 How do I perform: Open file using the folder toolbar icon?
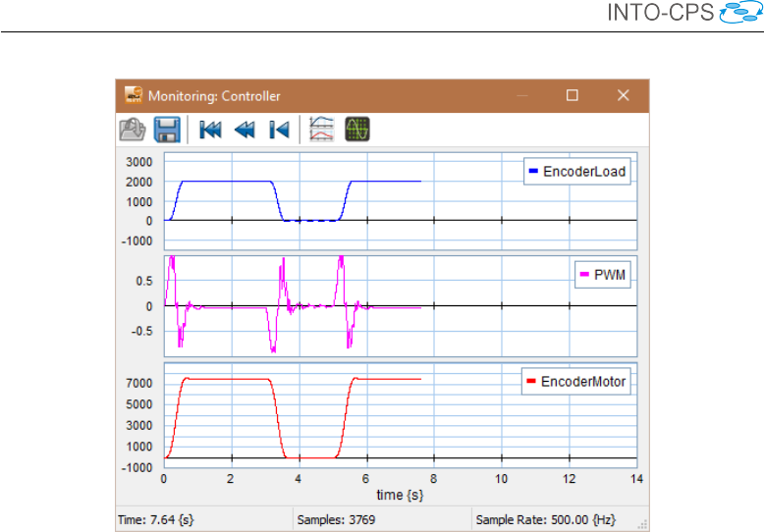(x=132, y=130)
